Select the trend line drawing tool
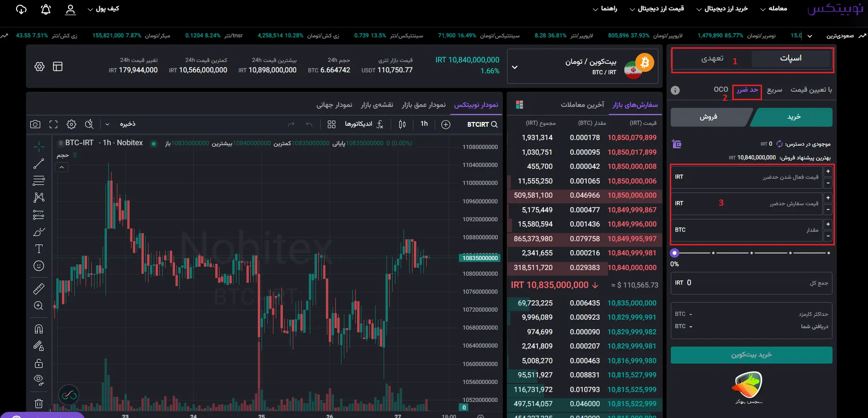 tap(39, 164)
